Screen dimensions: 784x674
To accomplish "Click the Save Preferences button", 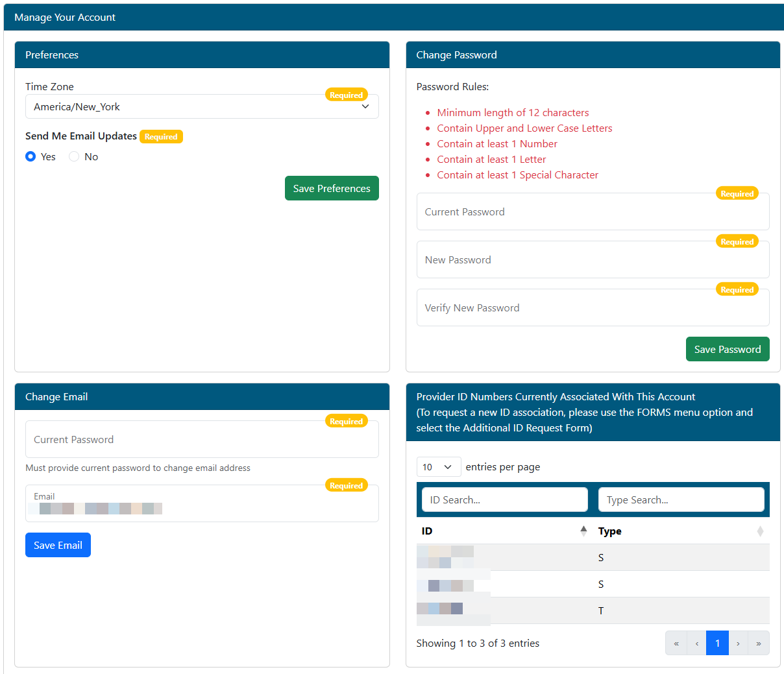I will [332, 189].
